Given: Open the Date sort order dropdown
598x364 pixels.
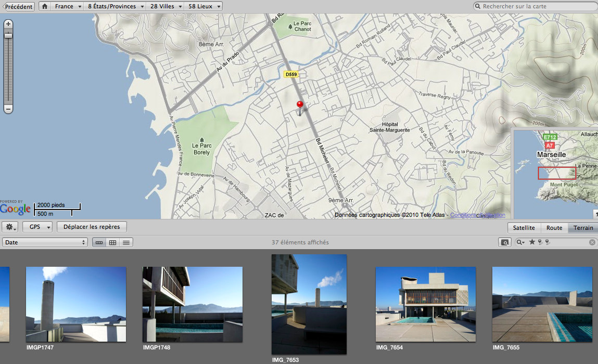Looking at the screenshot, I should tap(45, 242).
